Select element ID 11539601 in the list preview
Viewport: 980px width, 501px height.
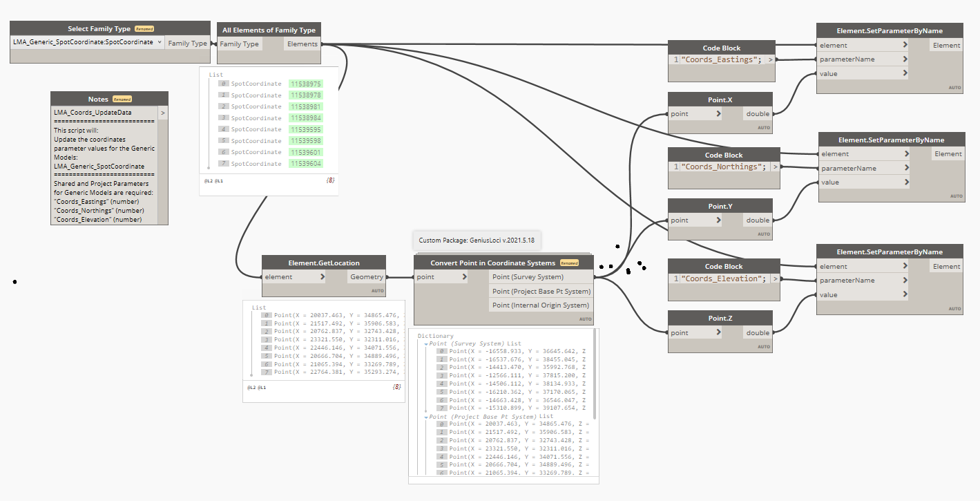pyautogui.click(x=306, y=152)
